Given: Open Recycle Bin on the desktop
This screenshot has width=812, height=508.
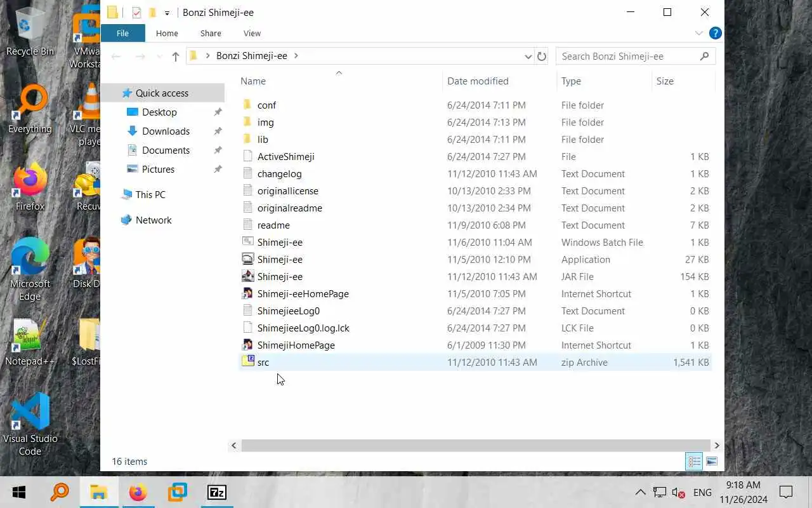Looking at the screenshot, I should coord(30,32).
